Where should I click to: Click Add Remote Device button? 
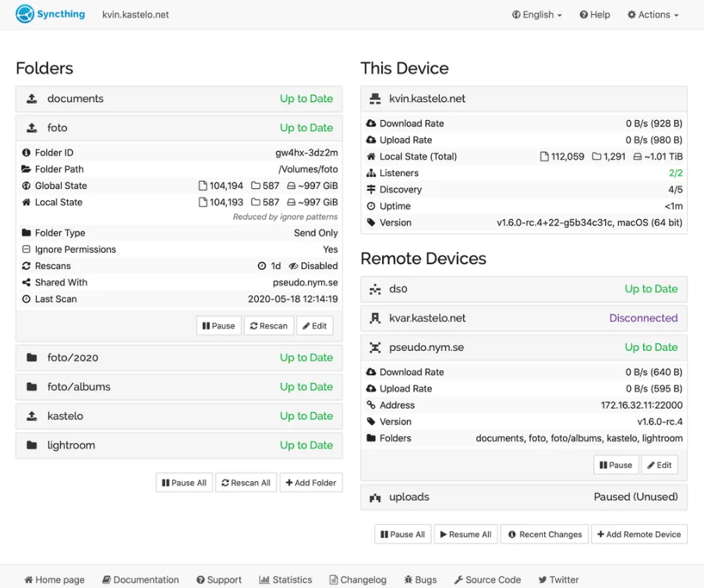tap(639, 534)
